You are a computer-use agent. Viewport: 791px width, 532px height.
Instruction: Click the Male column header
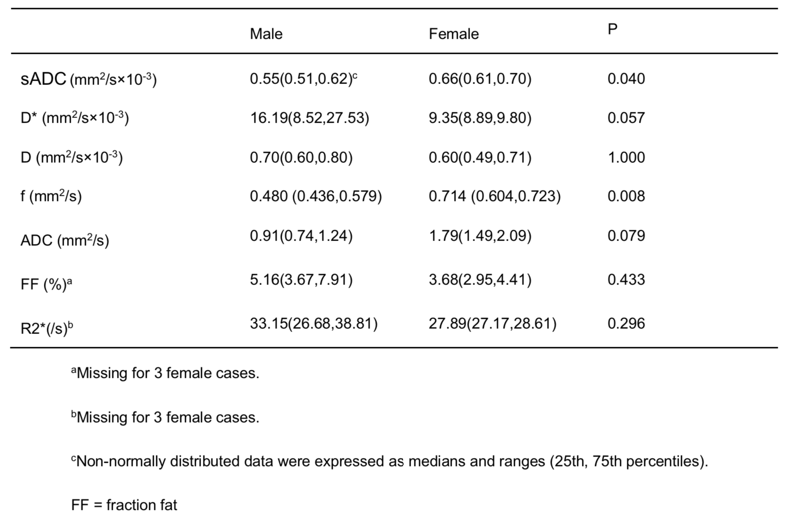pos(266,34)
